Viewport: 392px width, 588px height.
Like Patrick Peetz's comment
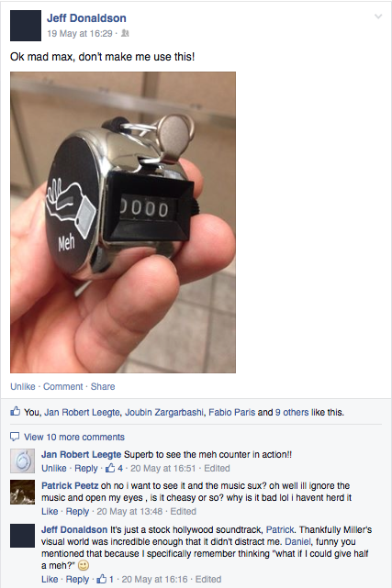point(50,511)
